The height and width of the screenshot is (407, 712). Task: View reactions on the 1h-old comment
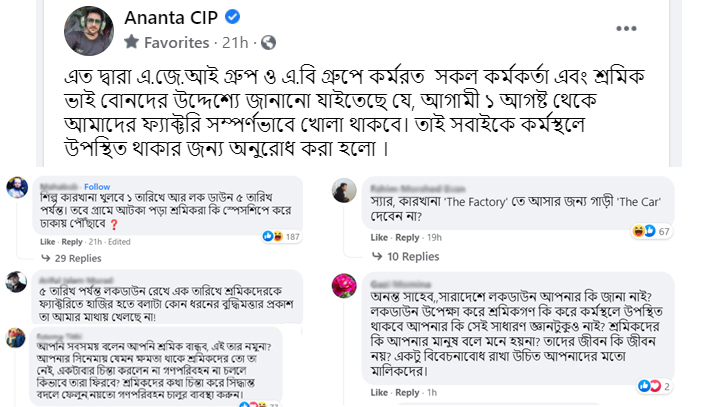[x=654, y=386]
